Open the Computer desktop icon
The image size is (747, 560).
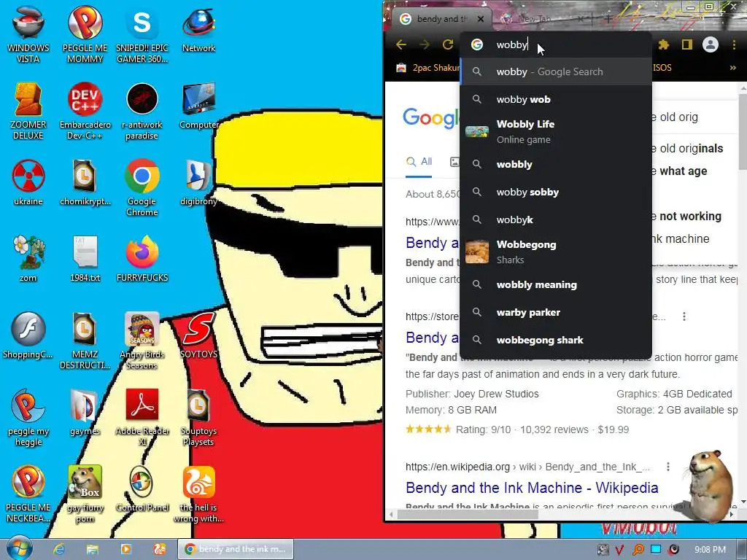pyautogui.click(x=198, y=106)
